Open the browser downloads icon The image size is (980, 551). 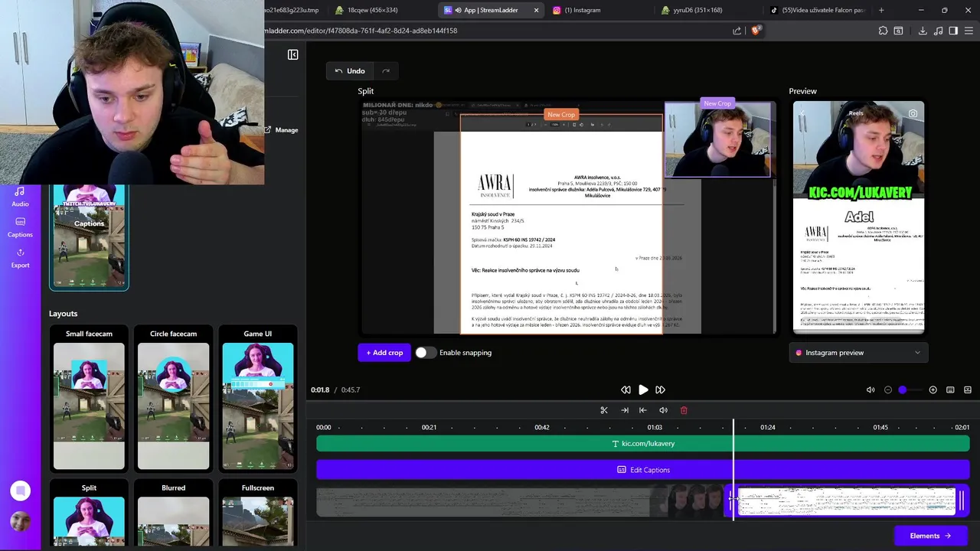(x=923, y=31)
